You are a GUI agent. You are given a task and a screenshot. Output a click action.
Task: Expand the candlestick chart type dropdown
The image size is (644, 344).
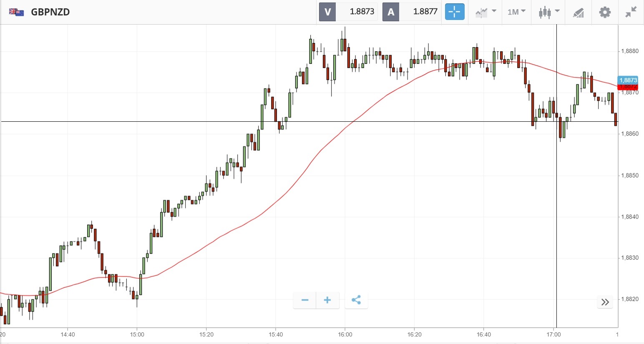[x=548, y=12]
